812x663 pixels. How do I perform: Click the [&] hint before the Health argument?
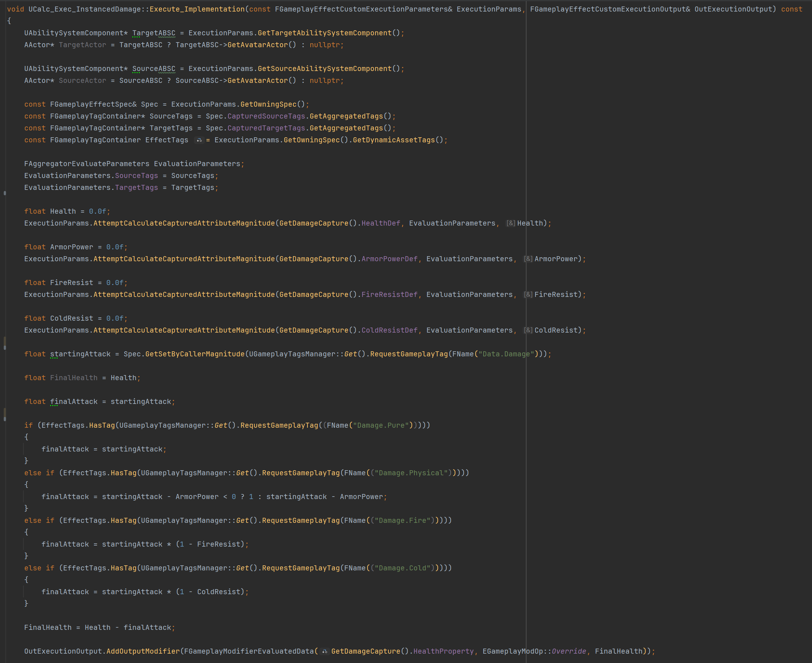(x=511, y=223)
